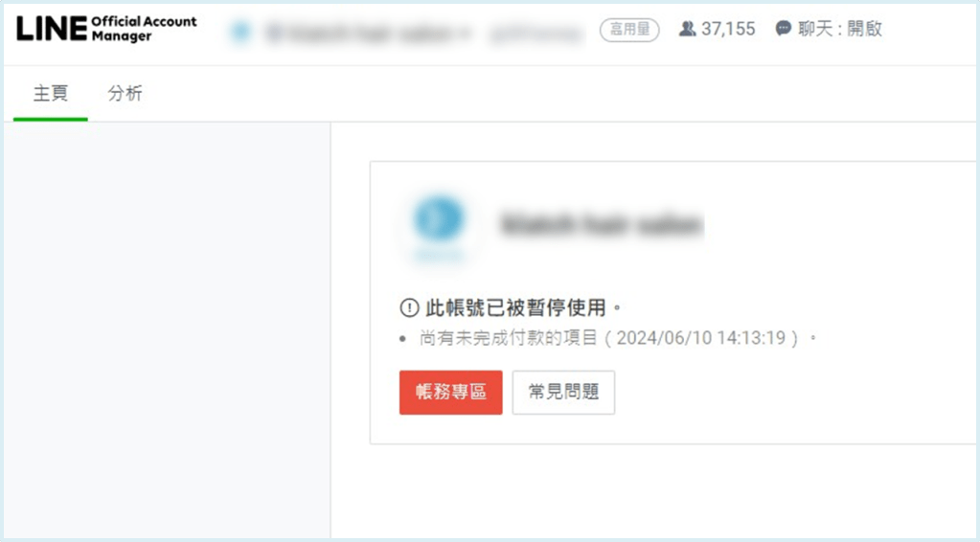Click the blurred account ID beside account name
Image resolution: width=980 pixels, height=542 pixels.
[536, 34]
